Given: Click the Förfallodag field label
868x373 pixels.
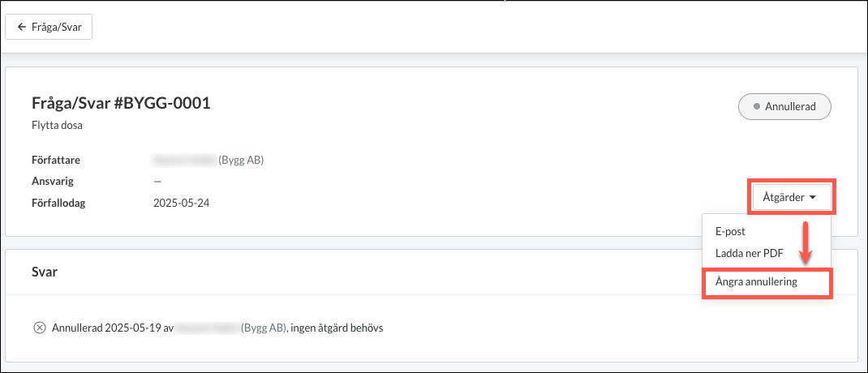Looking at the screenshot, I should [59, 203].
